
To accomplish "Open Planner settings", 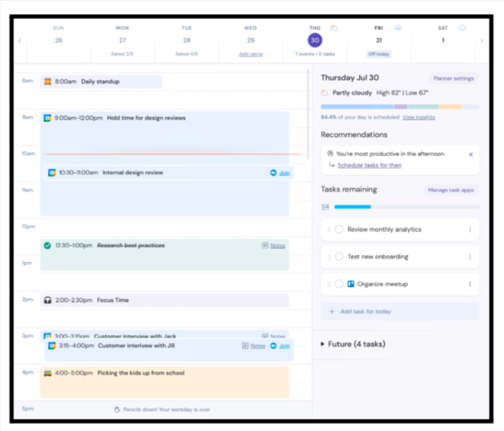I will pyautogui.click(x=453, y=78).
